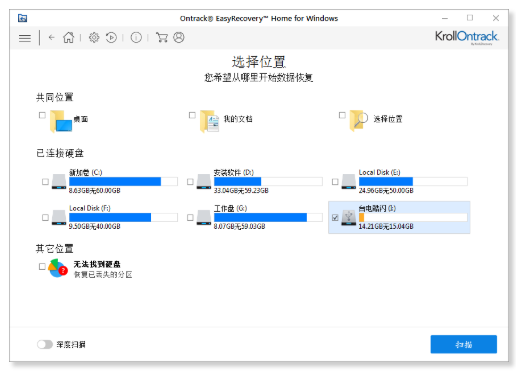Return to Home screen icon
The width and height of the screenshot is (516, 374).
click(69, 37)
